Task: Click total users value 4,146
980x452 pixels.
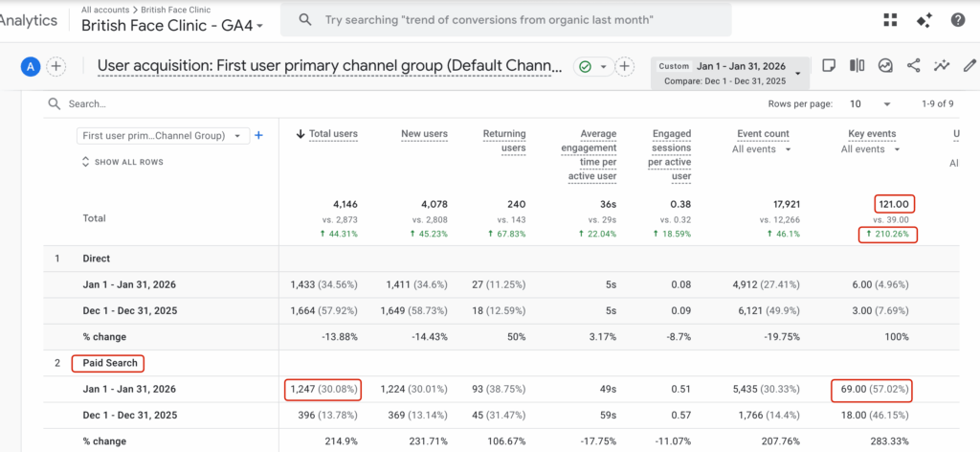Action: point(345,204)
